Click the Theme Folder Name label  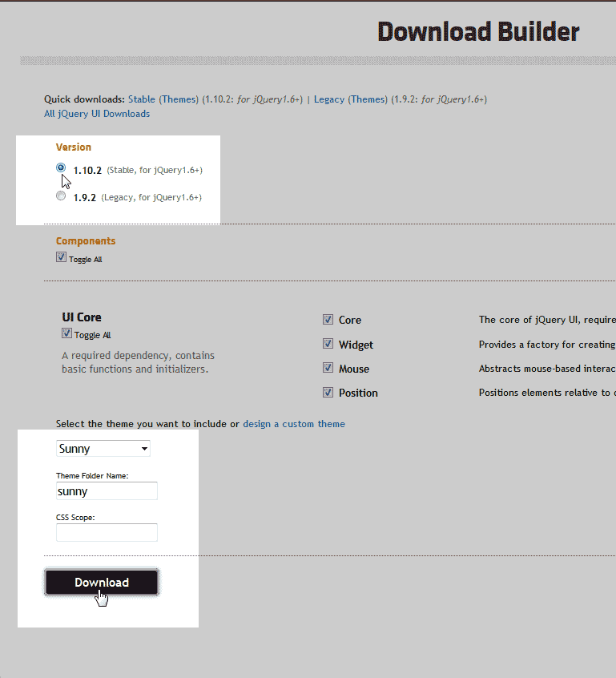coord(92,475)
